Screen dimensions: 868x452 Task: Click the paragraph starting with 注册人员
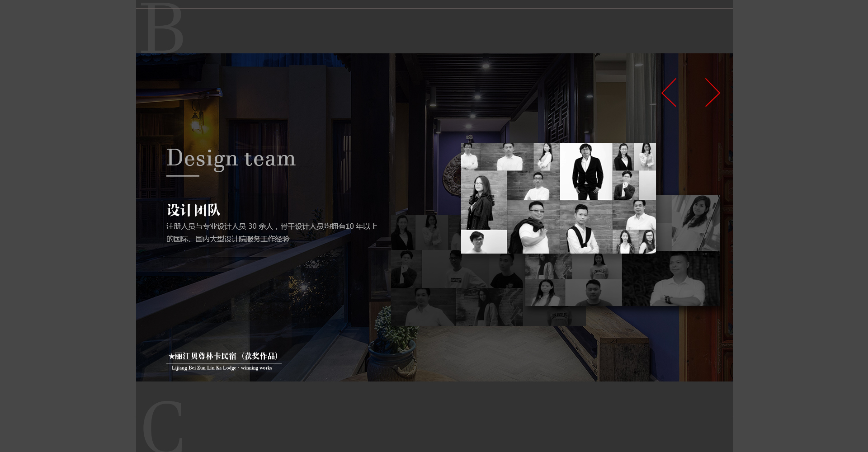tap(271, 232)
